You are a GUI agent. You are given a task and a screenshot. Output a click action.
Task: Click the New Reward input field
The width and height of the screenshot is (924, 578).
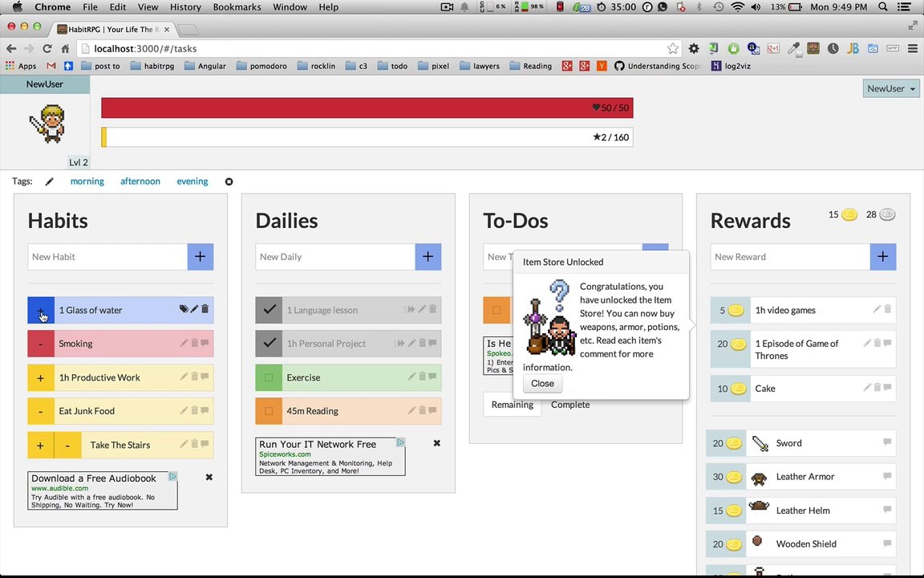(790, 257)
